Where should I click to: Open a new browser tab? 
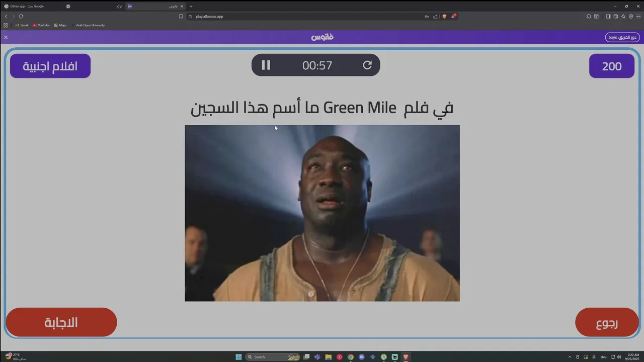(x=191, y=6)
